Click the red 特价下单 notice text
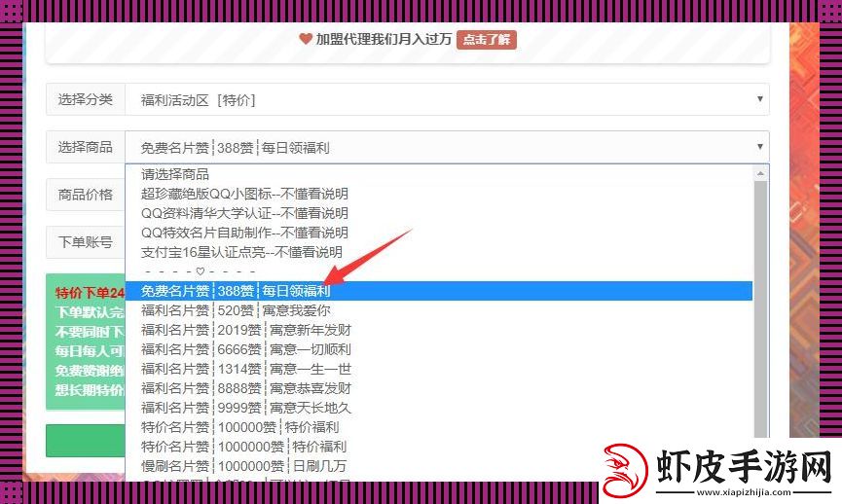Screen dimensions: 842x504 coord(90,293)
